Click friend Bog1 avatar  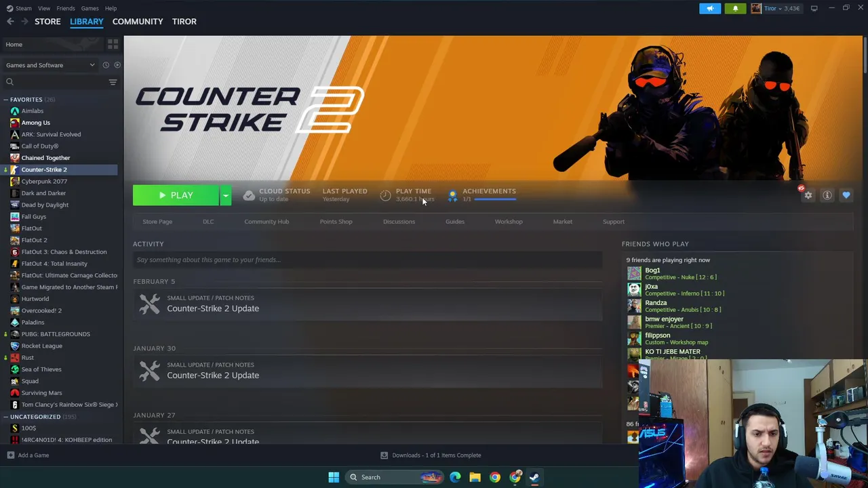[x=634, y=273]
